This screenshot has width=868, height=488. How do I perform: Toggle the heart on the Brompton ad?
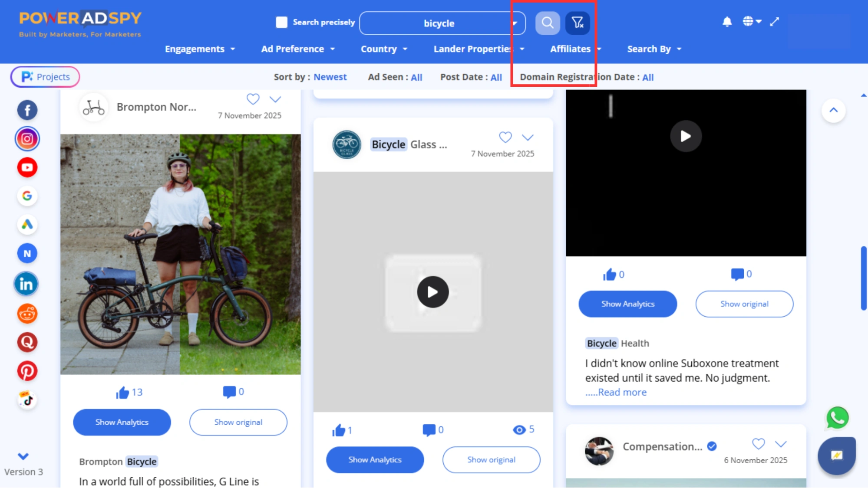pos(253,99)
